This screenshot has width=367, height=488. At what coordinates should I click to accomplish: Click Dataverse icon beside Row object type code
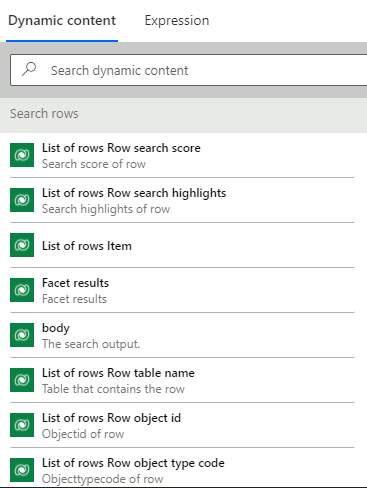coord(22,470)
